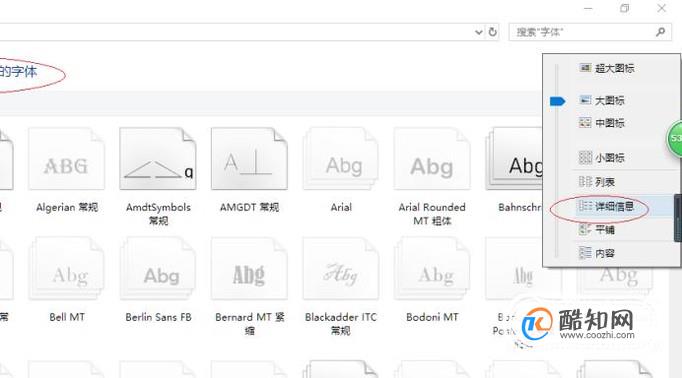Click the Algerian 常规 font name label

pos(67,207)
